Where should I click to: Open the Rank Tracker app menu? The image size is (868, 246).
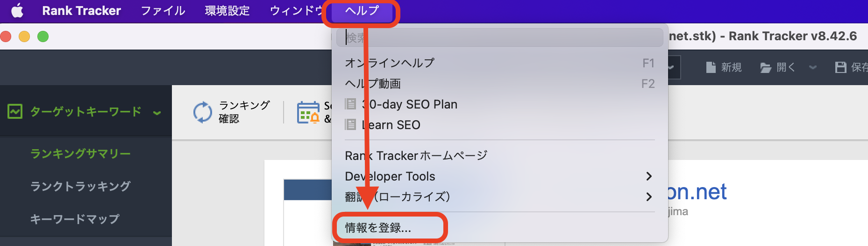(x=81, y=10)
